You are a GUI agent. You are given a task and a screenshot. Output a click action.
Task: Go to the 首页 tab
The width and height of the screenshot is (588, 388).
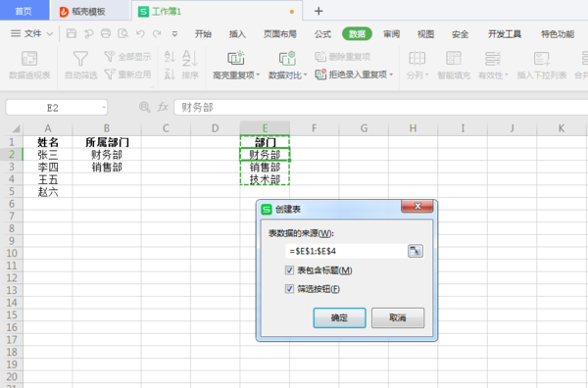pos(24,11)
